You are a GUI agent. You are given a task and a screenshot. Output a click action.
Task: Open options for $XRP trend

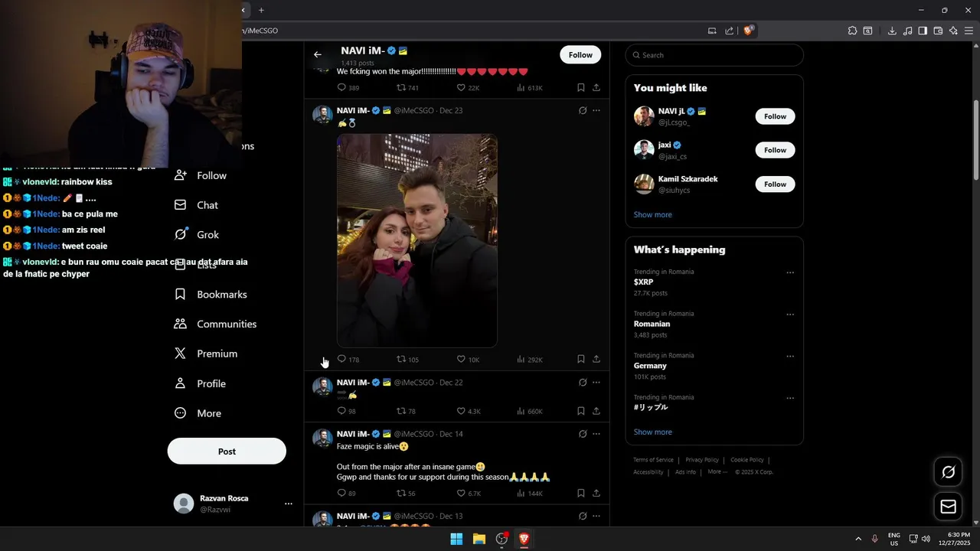click(x=790, y=272)
